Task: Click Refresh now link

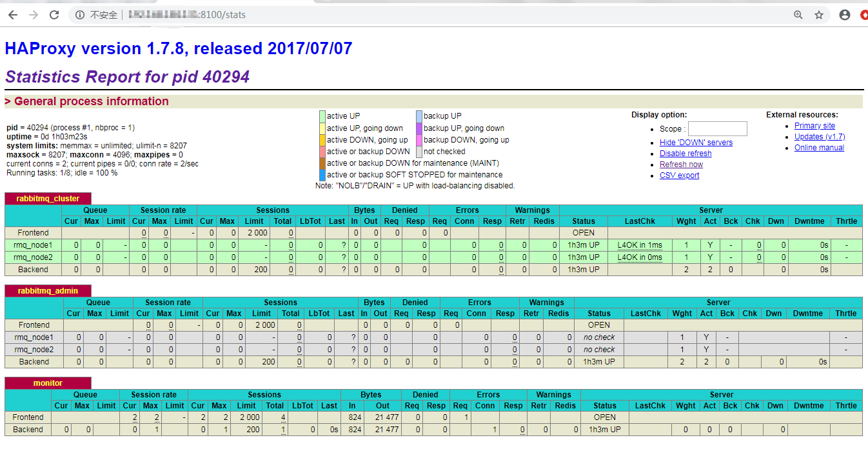Action: 681,165
